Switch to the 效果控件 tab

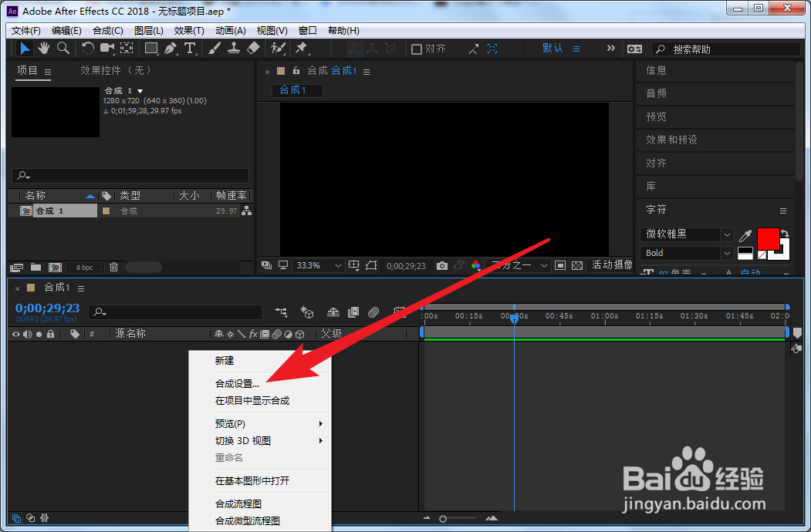115,70
